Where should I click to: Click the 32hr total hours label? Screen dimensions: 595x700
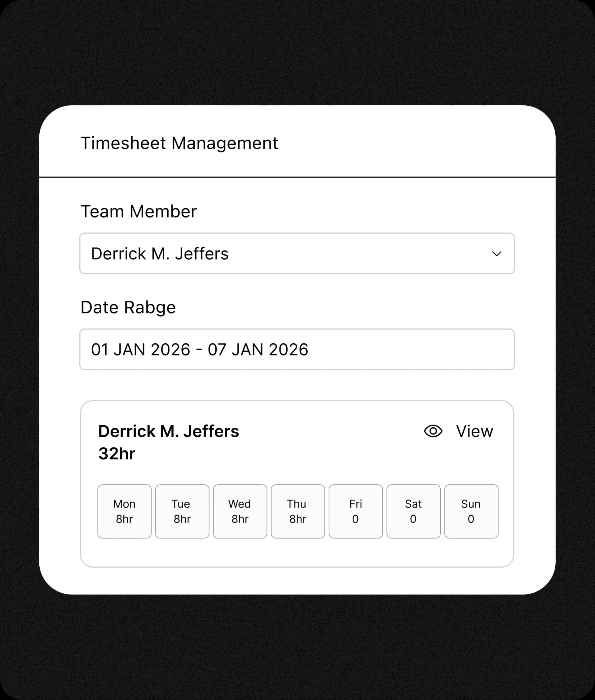pyautogui.click(x=117, y=453)
